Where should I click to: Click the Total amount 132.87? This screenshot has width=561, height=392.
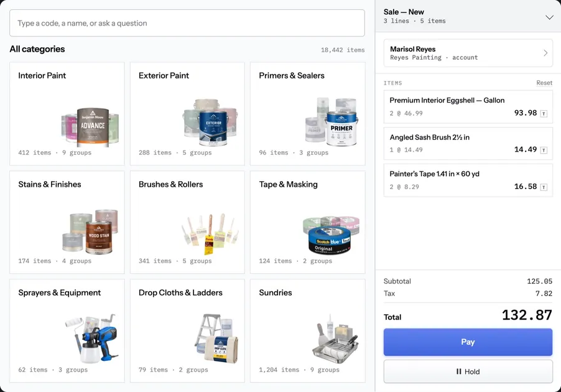pos(527,315)
